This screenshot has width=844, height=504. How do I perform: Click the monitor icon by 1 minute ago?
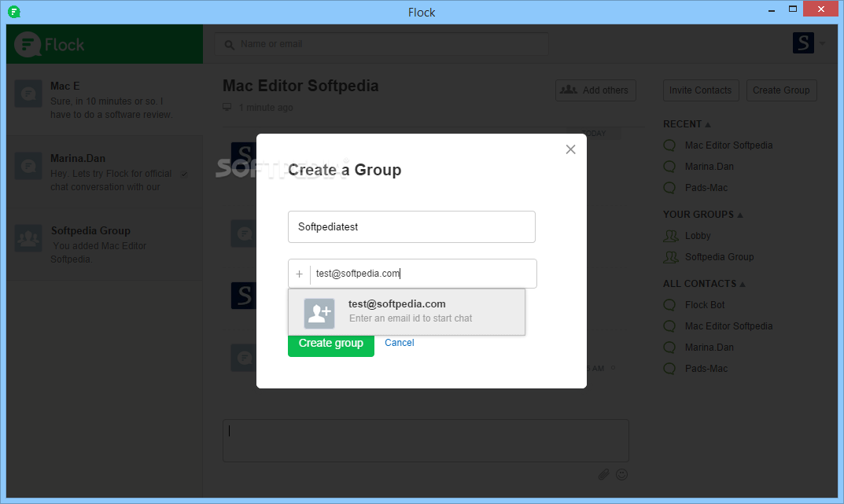tap(227, 108)
